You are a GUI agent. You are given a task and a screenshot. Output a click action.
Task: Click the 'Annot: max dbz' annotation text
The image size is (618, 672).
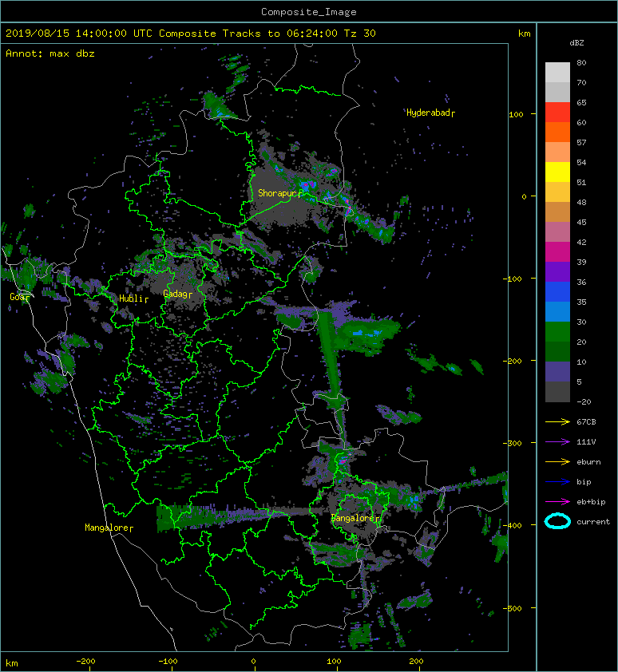click(50, 53)
